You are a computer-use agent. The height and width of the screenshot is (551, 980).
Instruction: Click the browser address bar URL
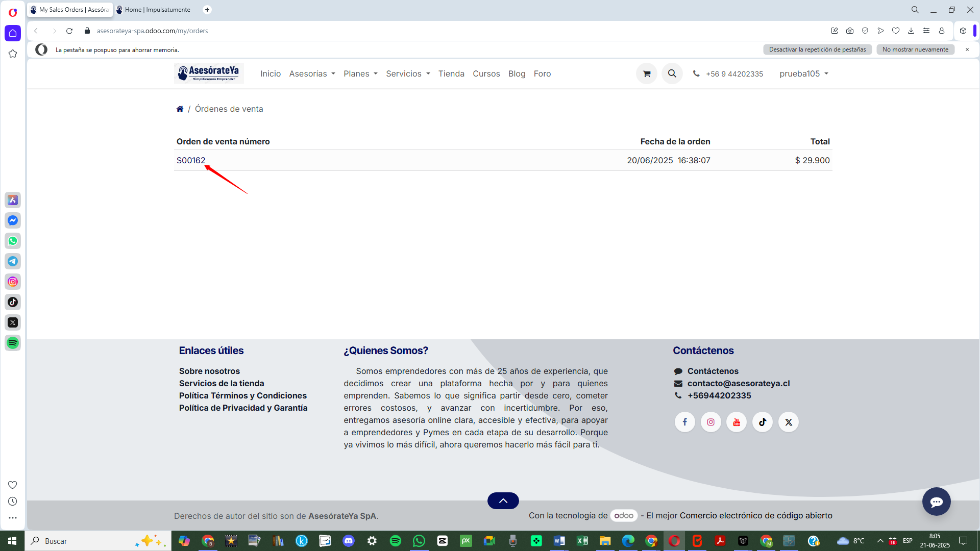(x=153, y=31)
